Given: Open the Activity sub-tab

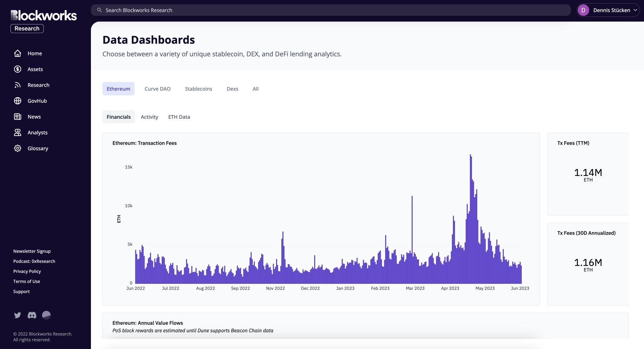Looking at the screenshot, I should [x=149, y=117].
